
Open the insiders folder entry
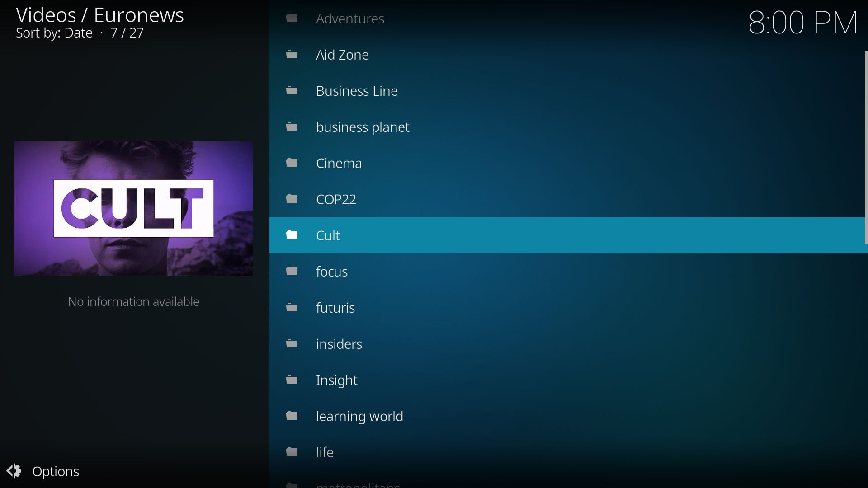point(339,344)
